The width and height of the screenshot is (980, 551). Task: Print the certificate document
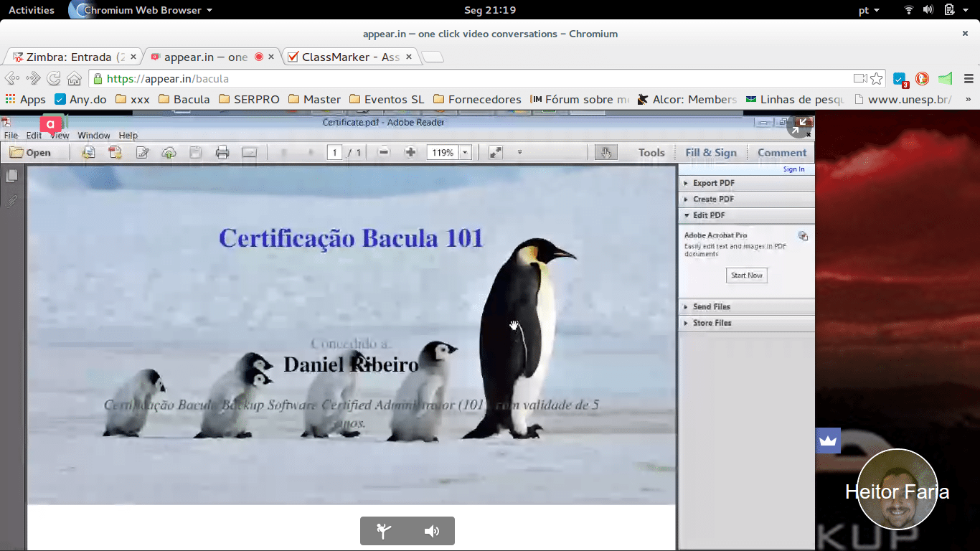click(x=222, y=152)
